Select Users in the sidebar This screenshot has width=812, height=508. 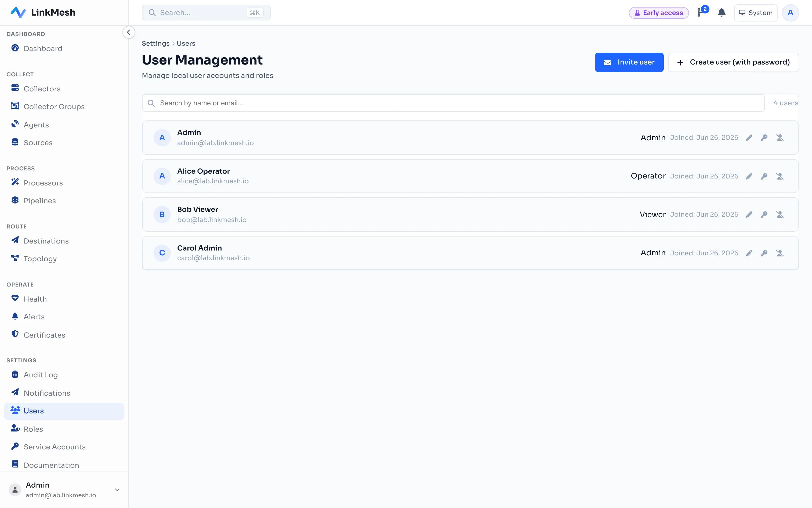(64, 411)
